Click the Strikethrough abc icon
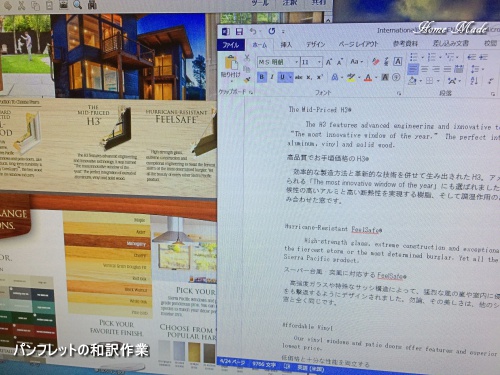 299,77
